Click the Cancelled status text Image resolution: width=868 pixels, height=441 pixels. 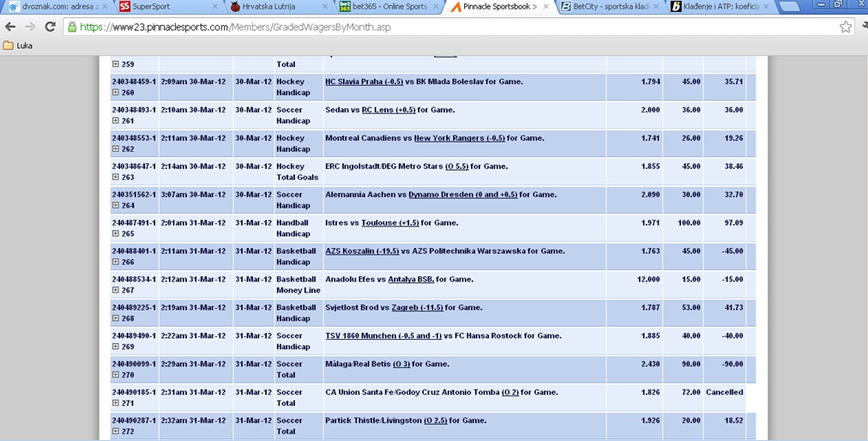[x=724, y=392]
